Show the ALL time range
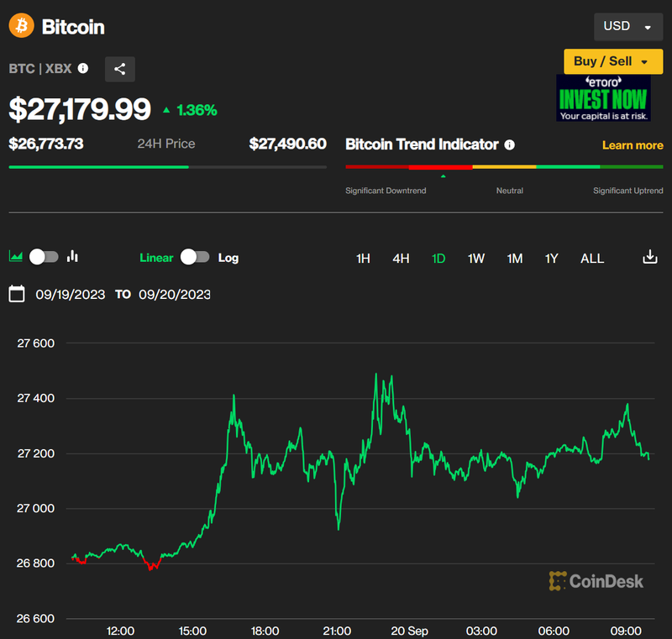Screen dimensions: 672x639 coord(592,259)
